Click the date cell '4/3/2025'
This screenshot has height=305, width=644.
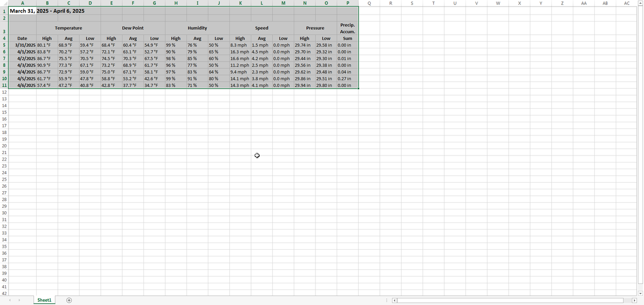[x=23, y=65]
